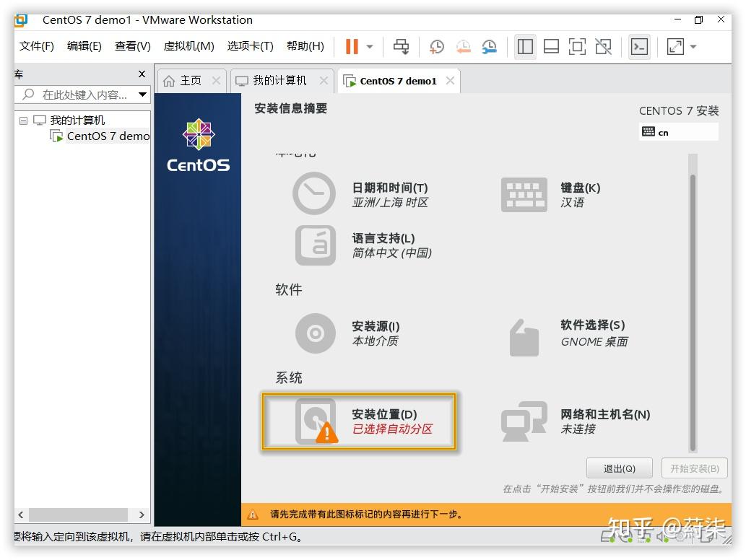Open the dropdown next to Suspend button
This screenshot has height=560, width=746.
pyautogui.click(x=369, y=46)
